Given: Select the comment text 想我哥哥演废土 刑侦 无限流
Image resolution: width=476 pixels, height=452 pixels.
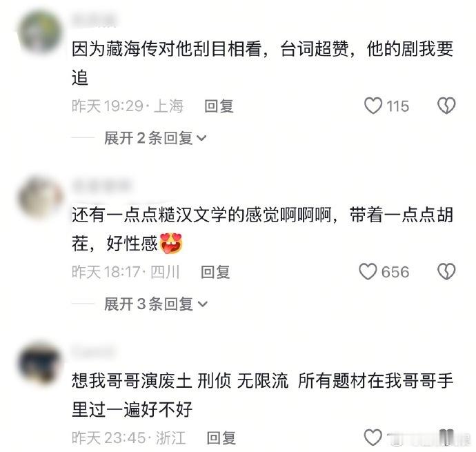Looking at the screenshot, I should click(x=180, y=380).
